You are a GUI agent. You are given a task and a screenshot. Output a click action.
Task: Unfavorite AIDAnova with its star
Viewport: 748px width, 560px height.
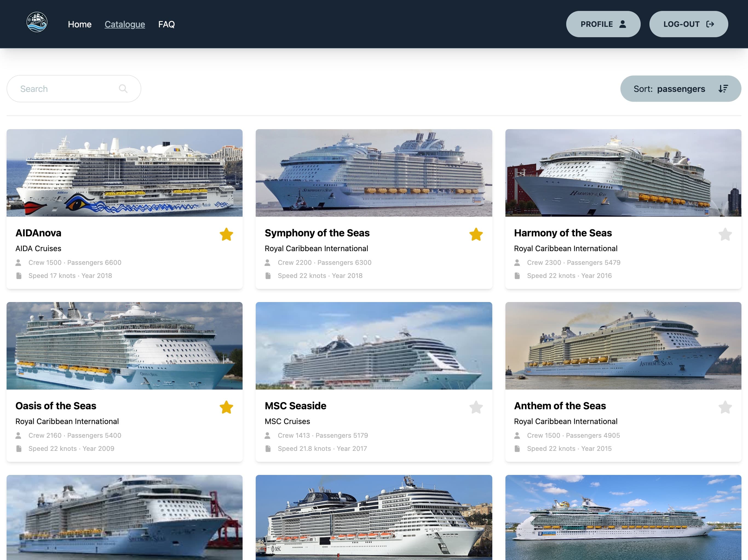[x=226, y=234]
